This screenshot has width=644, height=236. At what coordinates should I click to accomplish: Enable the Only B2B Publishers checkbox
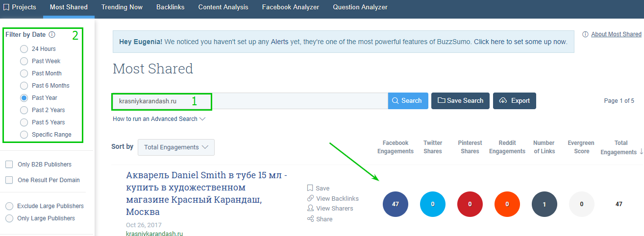point(9,165)
